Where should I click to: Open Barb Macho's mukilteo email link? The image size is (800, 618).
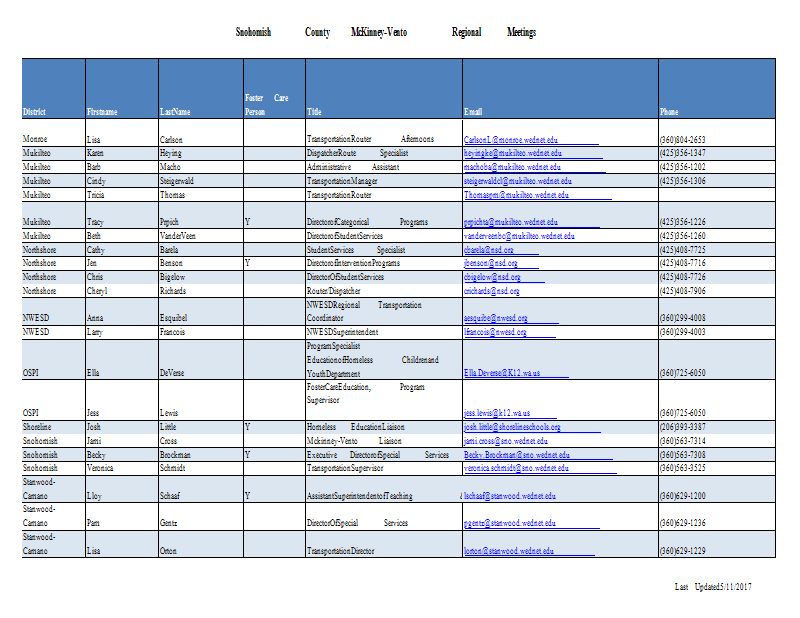512,167
